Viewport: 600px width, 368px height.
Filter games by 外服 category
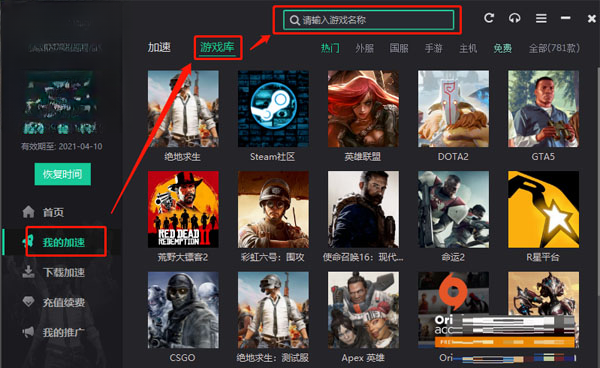pos(364,48)
